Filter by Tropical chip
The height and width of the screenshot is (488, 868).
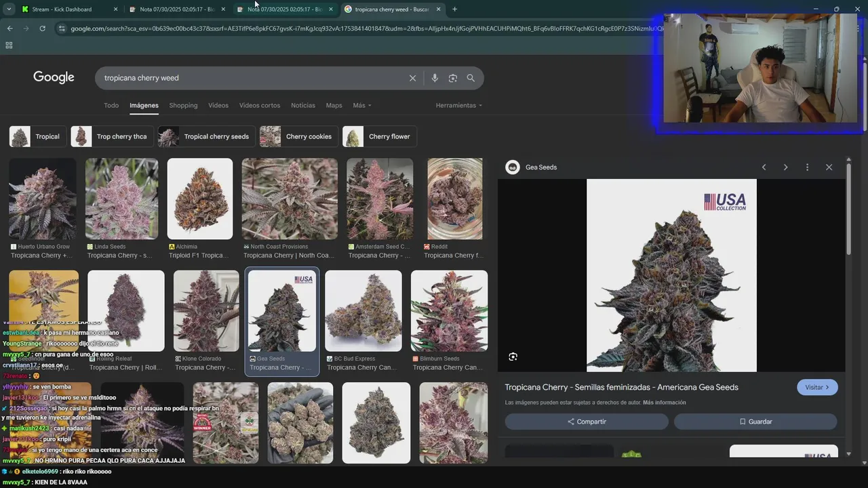pos(38,137)
